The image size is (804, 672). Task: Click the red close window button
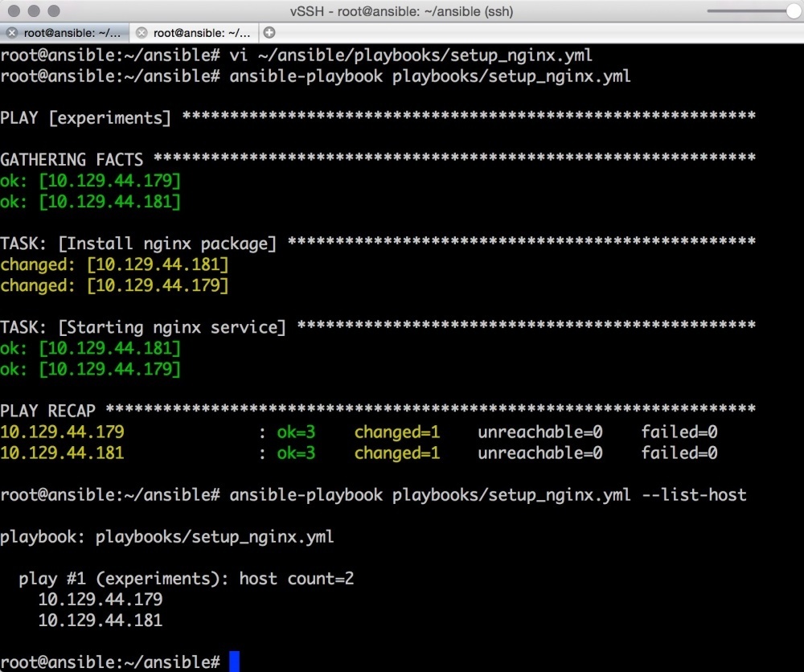tap(14, 10)
